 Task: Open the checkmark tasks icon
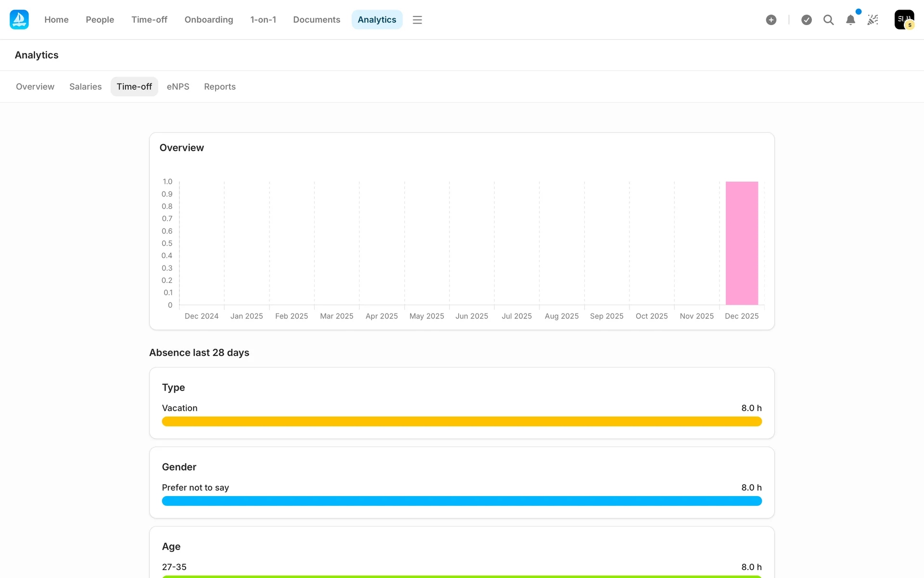(x=807, y=20)
